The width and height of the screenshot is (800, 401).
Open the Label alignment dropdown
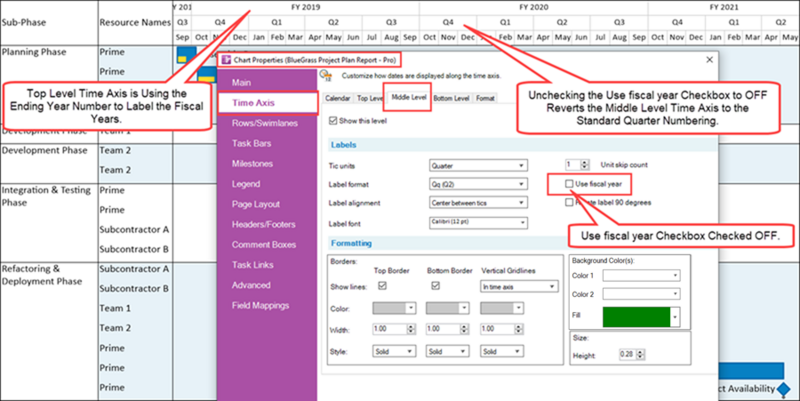coord(478,203)
